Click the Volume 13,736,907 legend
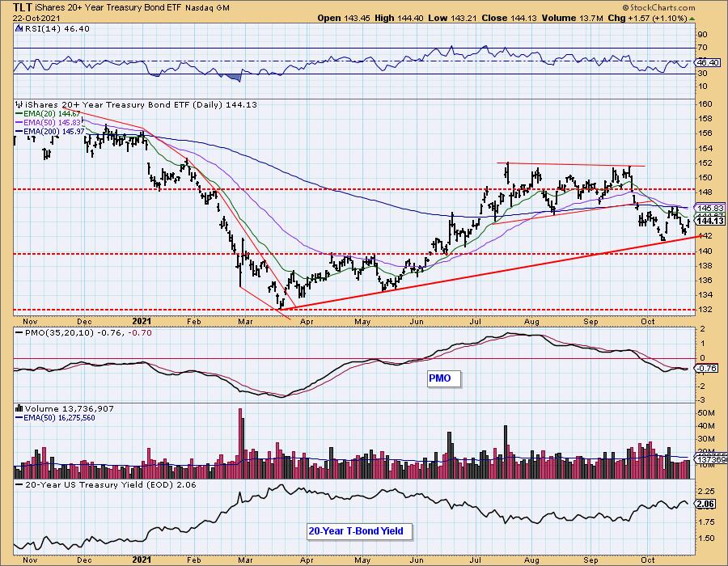The width and height of the screenshot is (728, 566). (69, 408)
